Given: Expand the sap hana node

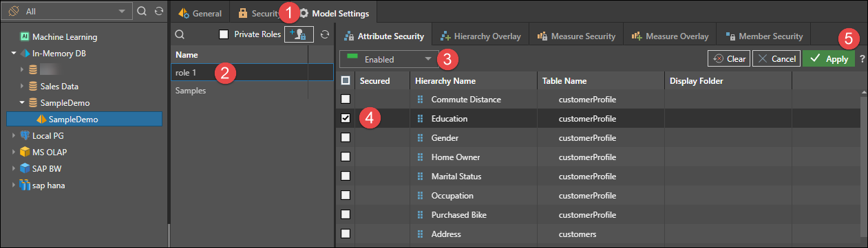Looking at the screenshot, I should 14,185.
